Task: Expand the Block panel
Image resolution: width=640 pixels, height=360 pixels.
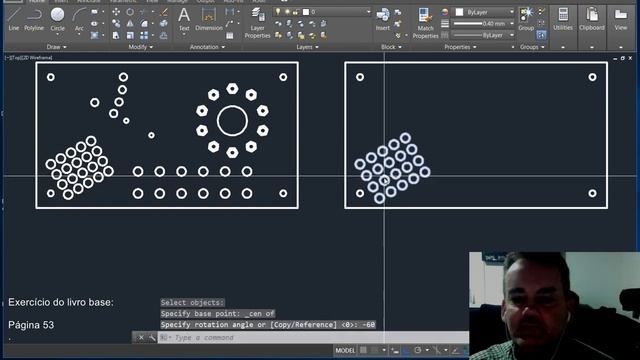Action: (x=391, y=47)
